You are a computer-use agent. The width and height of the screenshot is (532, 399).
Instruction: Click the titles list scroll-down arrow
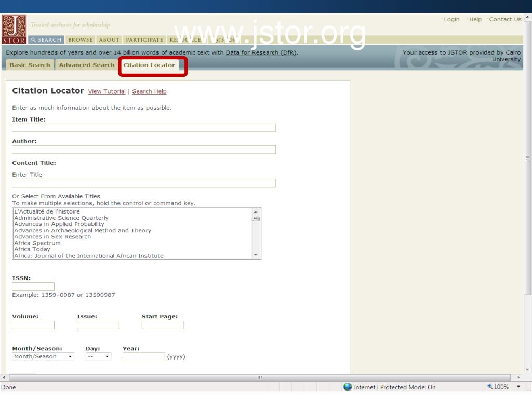(256, 255)
